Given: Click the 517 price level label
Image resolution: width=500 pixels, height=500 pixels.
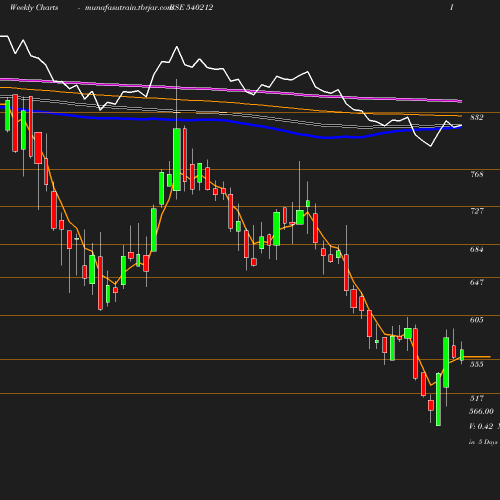Looking at the screenshot, I should pyautogui.click(x=477, y=398).
